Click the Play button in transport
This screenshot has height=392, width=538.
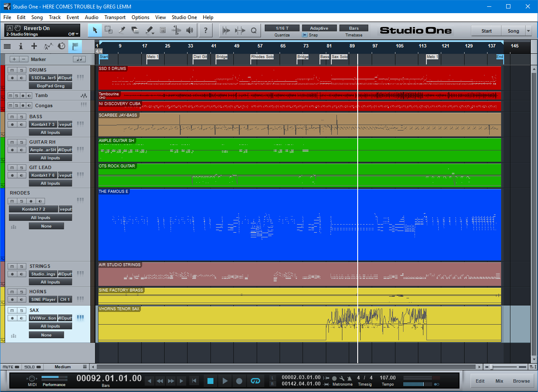tap(225, 381)
